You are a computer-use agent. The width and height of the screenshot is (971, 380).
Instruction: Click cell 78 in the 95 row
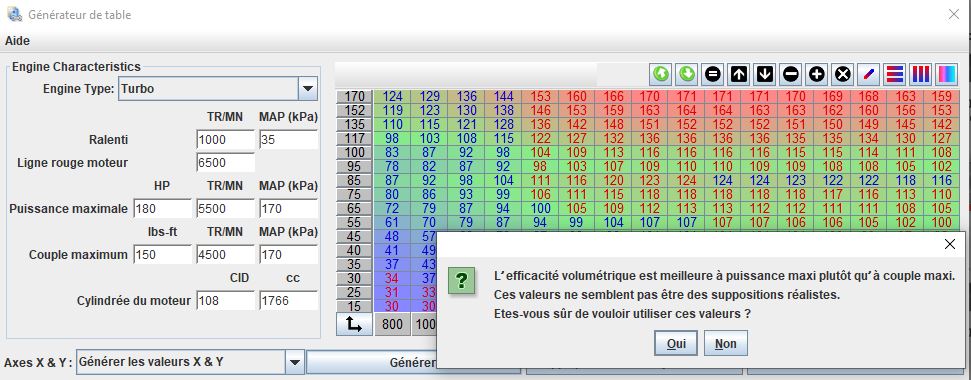393,166
